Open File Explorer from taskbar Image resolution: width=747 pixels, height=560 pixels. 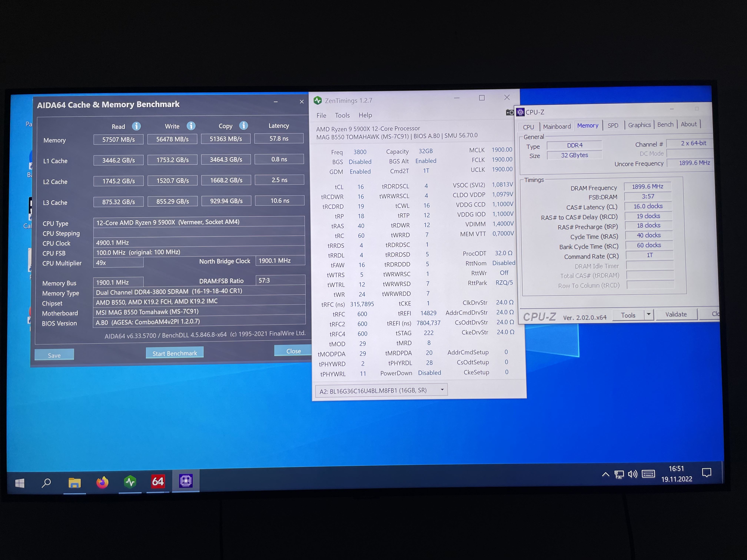pos(74,482)
